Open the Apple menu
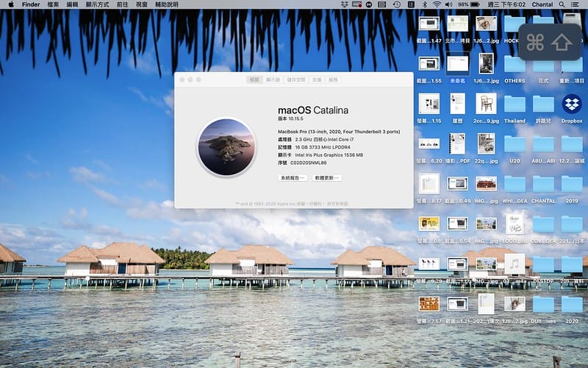 pyautogui.click(x=11, y=4)
